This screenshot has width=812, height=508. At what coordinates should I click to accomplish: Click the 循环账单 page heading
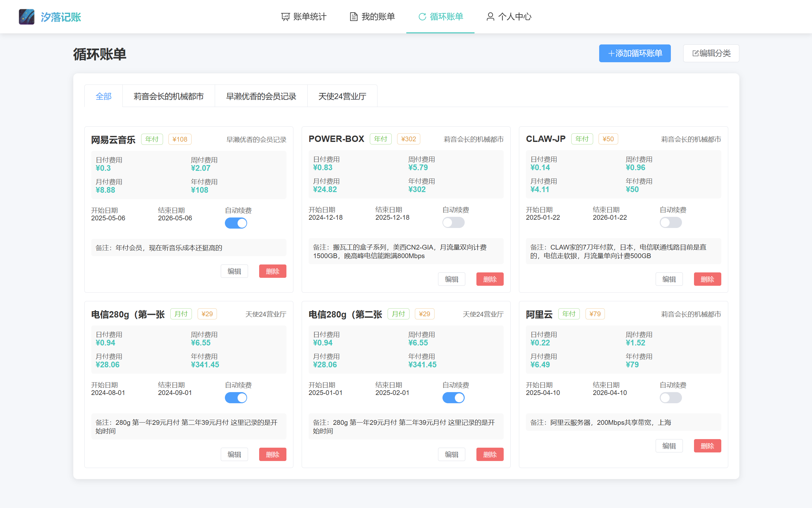(x=100, y=54)
